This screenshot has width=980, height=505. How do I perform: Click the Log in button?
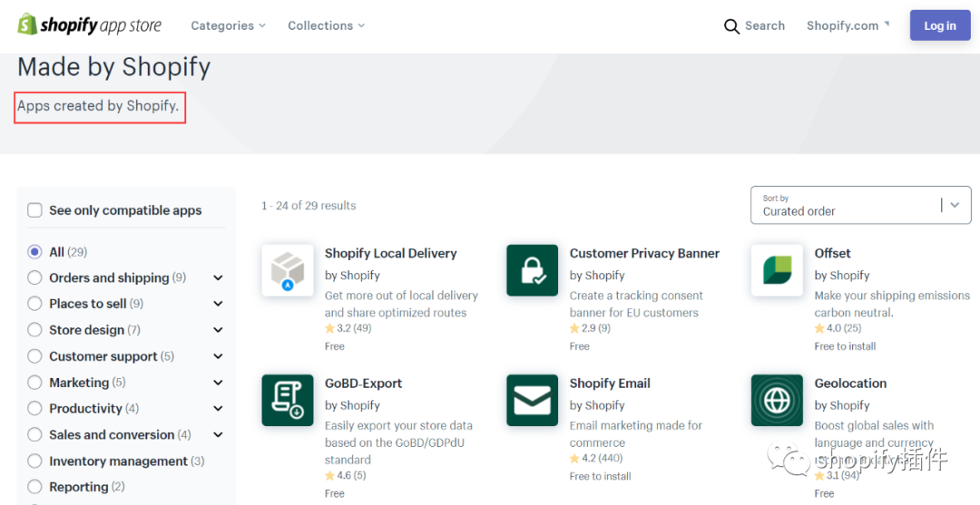tap(940, 25)
